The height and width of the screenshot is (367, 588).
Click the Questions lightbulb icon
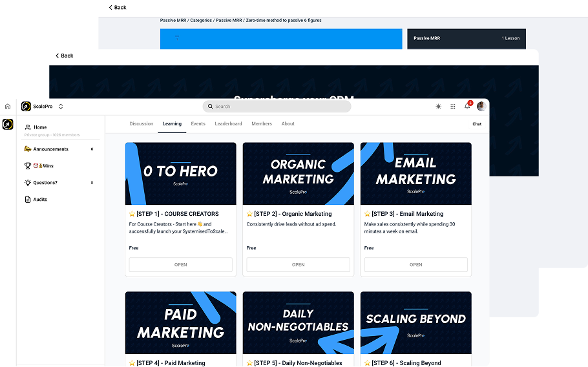[x=28, y=183]
